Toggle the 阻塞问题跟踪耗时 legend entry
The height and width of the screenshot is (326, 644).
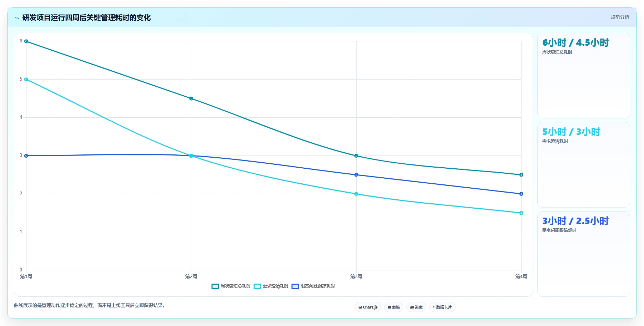(x=313, y=286)
